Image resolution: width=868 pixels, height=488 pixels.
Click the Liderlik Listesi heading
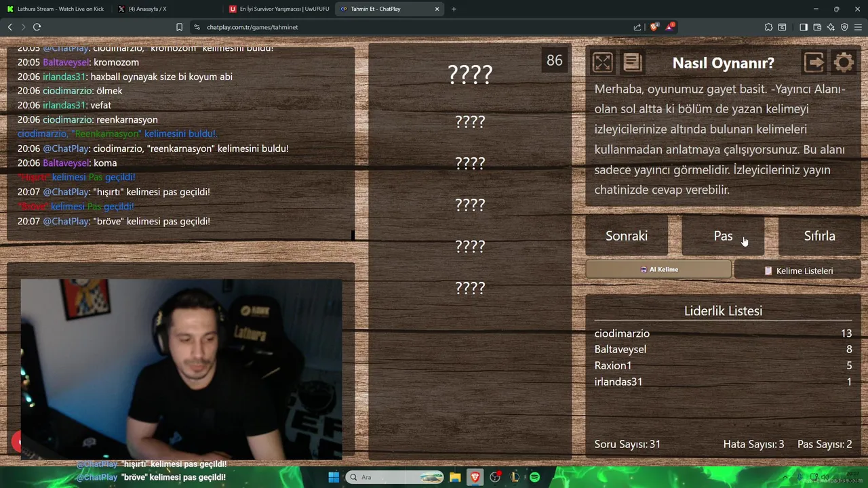[x=723, y=311]
